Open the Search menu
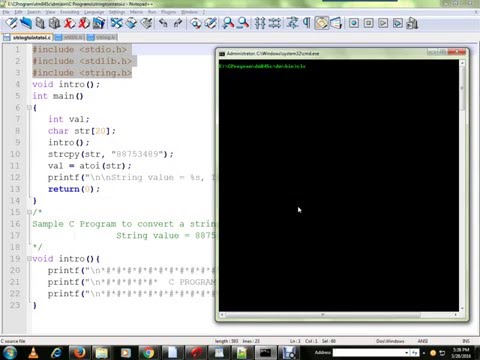 (x=34, y=12)
